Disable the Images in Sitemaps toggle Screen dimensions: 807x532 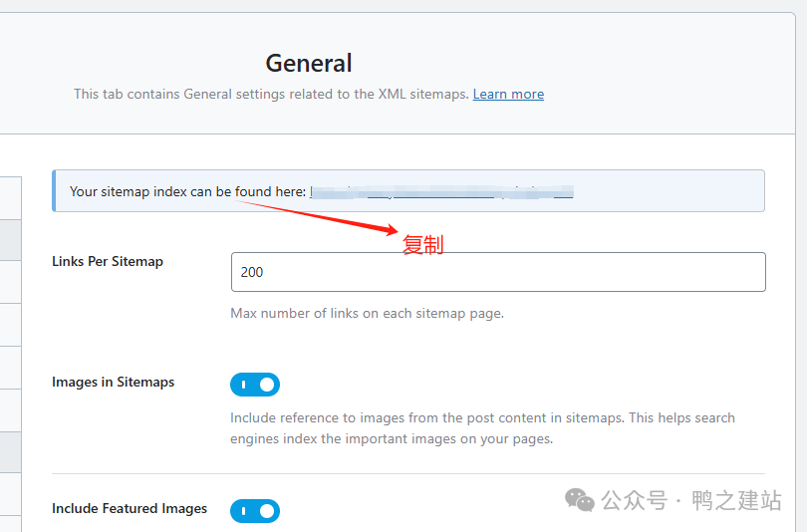point(255,385)
